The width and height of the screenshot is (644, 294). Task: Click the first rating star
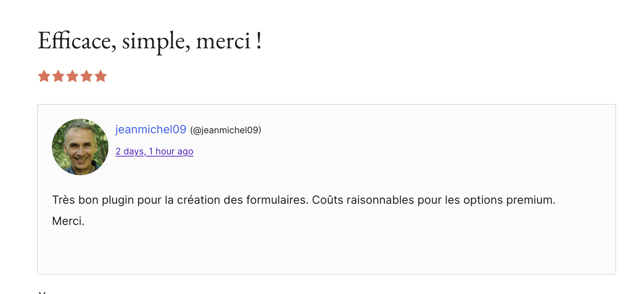point(44,76)
